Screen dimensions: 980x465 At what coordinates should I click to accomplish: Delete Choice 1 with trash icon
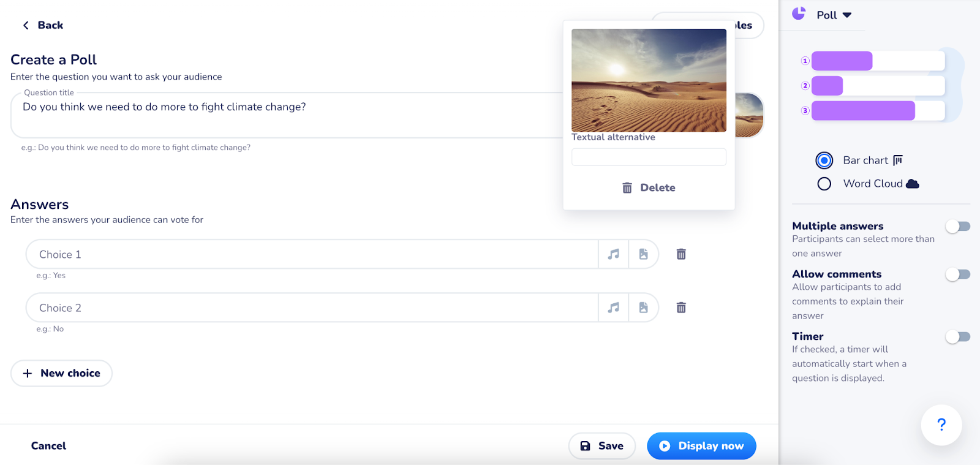680,254
